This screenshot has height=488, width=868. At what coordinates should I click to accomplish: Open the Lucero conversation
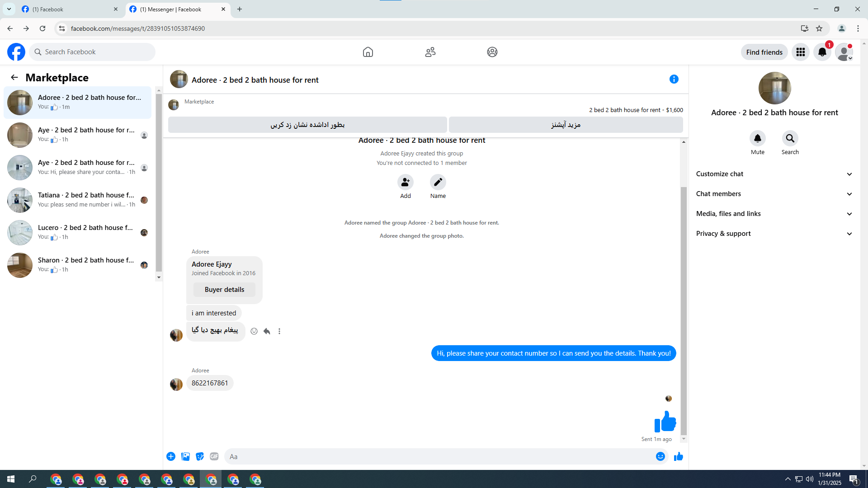coord(78,233)
